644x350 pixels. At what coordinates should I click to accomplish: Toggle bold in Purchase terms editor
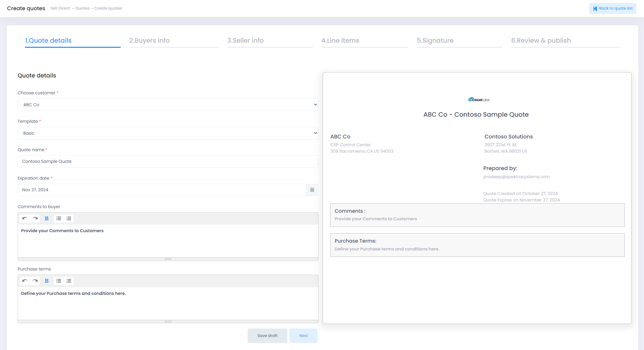point(47,281)
